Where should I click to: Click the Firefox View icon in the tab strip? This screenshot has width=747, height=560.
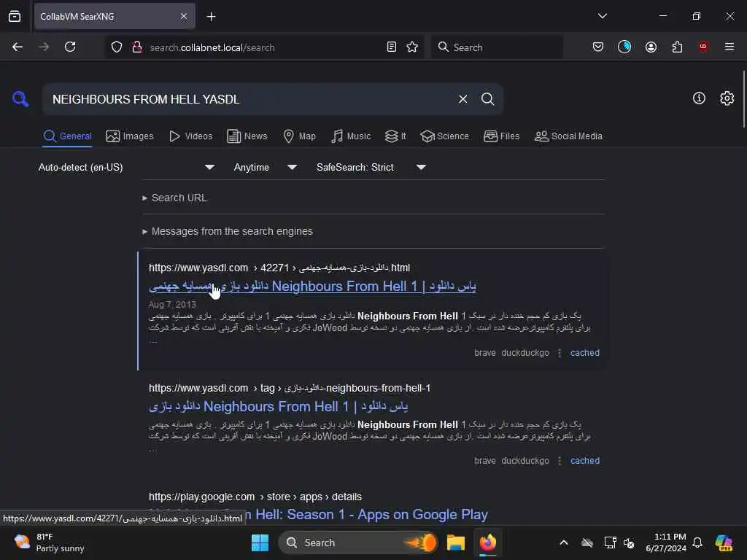pos(15,16)
